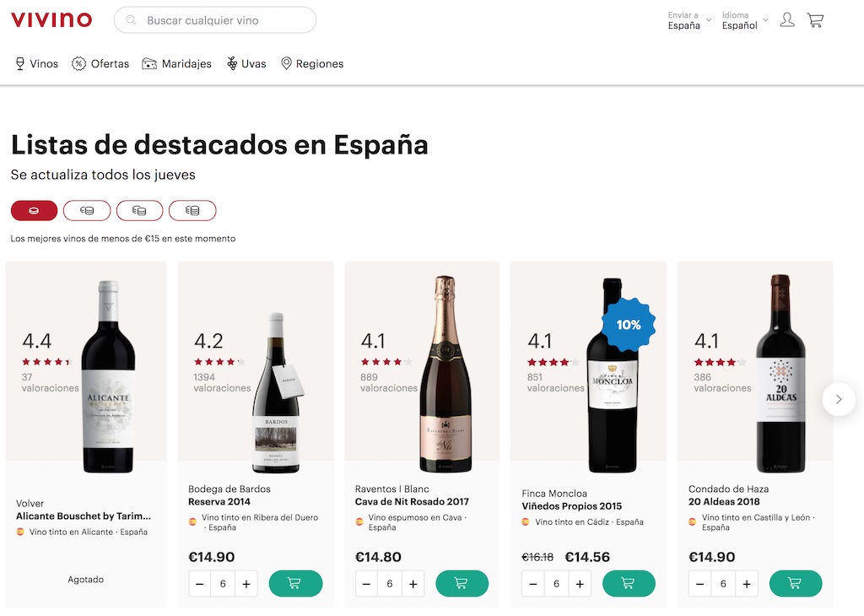Decrease quantity for 20 Aldeas 2018
The image size is (864, 616).
click(700, 584)
